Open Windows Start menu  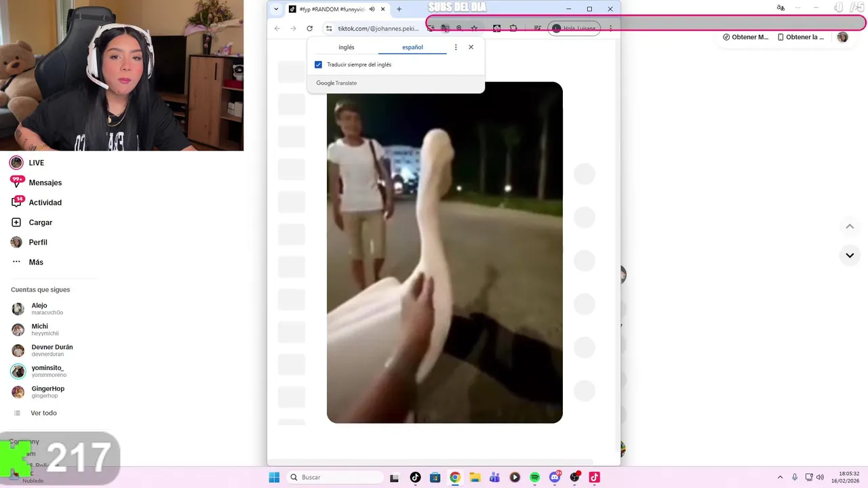274,477
